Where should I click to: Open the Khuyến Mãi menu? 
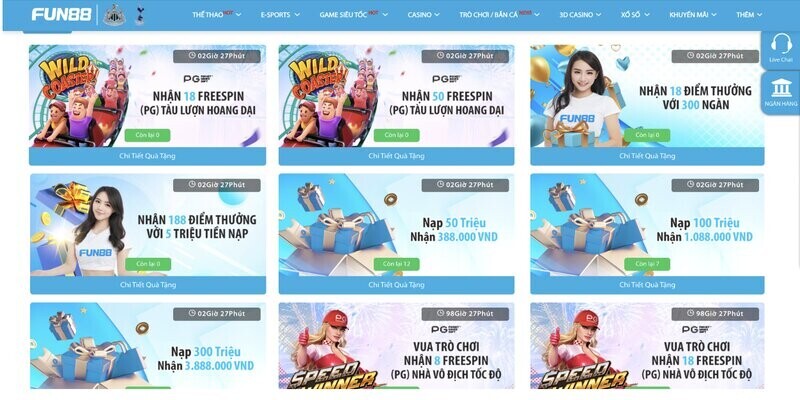693,15
